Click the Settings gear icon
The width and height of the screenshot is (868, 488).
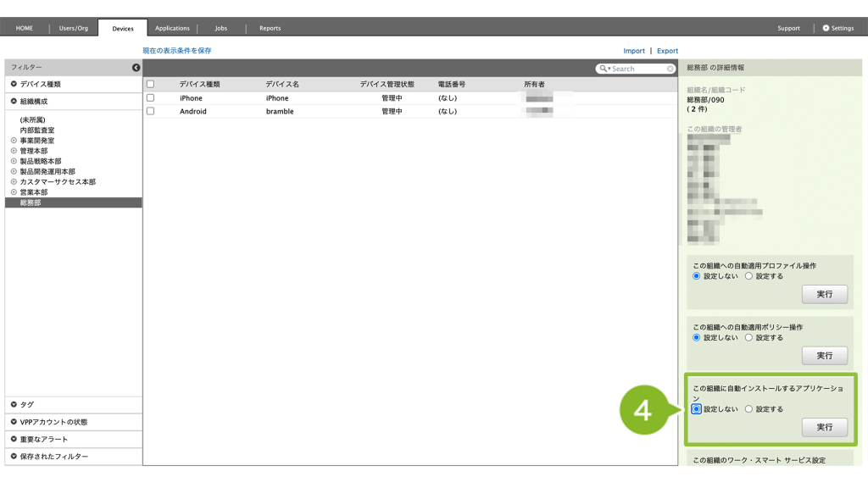click(x=826, y=28)
